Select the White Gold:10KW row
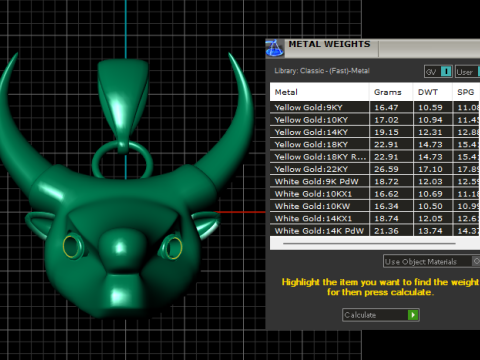Viewport: 480px width, 360px height. tap(375, 206)
